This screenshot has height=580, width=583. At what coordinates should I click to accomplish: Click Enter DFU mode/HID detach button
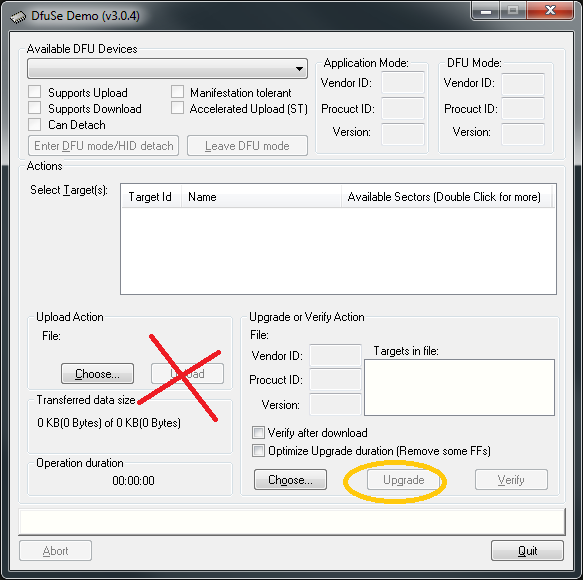click(x=103, y=145)
